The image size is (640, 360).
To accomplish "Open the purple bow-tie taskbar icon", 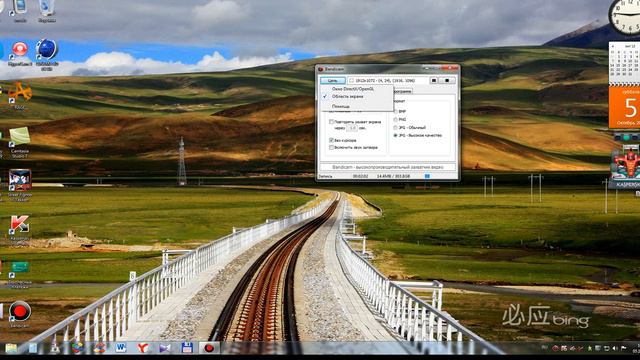I will 165,348.
